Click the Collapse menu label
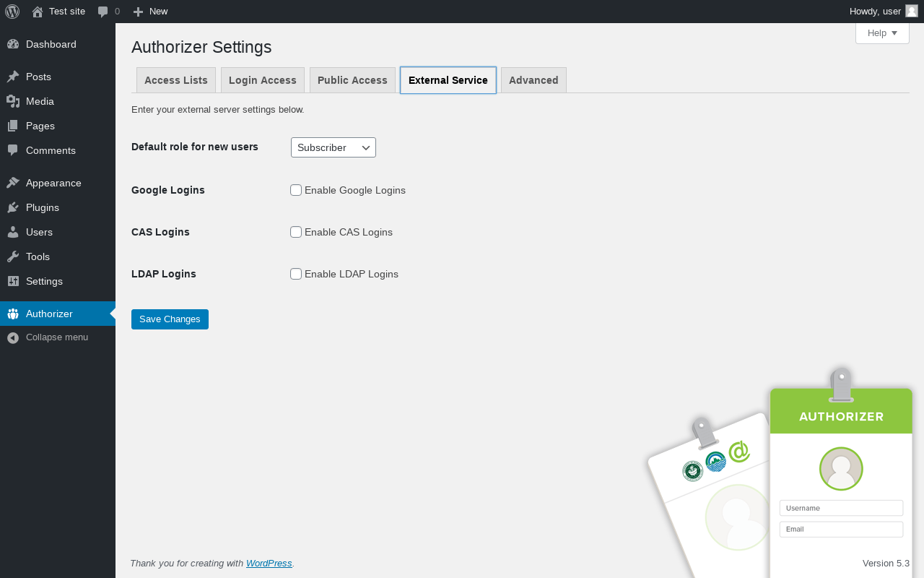Screen dimensions: 924x578 57,337
